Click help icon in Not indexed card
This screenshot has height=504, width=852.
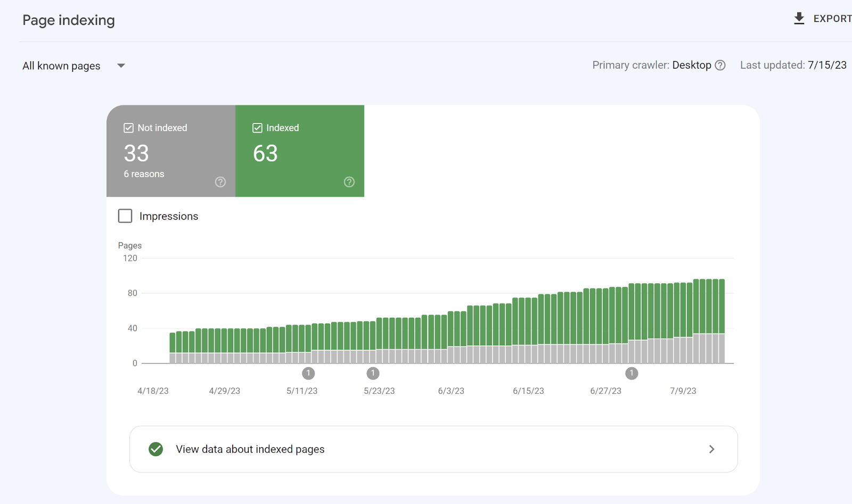point(220,182)
